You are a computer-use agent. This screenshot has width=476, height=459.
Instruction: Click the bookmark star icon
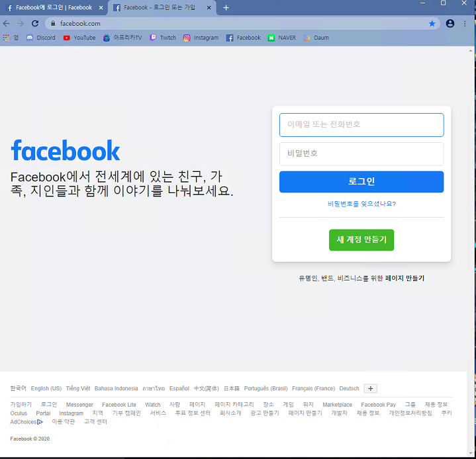(432, 23)
